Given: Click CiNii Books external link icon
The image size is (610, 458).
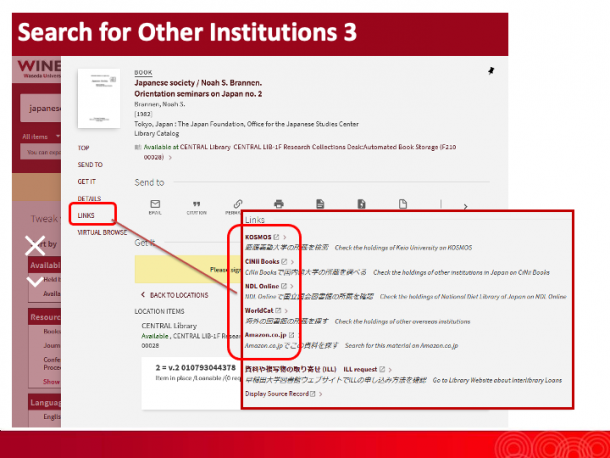Looking at the screenshot, I should [284, 261].
